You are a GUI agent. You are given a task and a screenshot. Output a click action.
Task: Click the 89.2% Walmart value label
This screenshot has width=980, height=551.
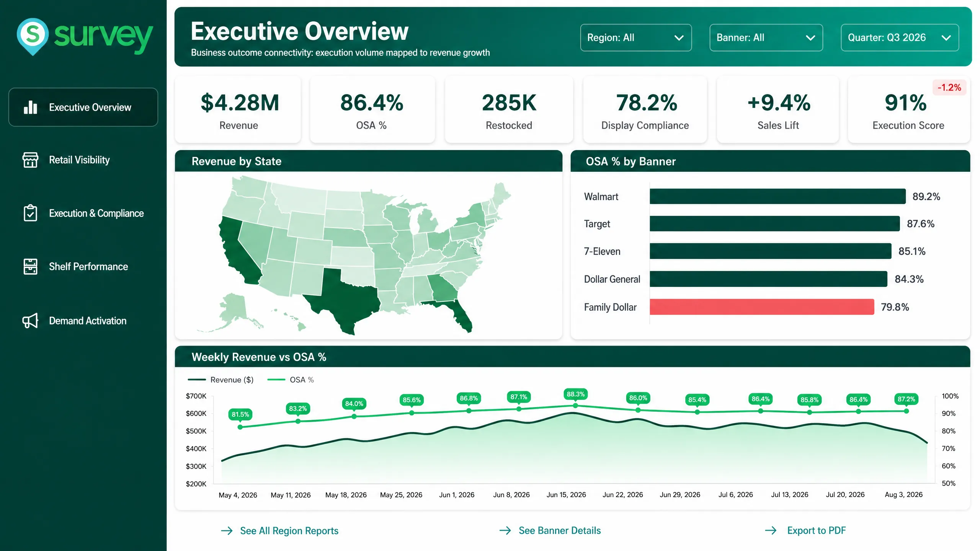(x=926, y=197)
